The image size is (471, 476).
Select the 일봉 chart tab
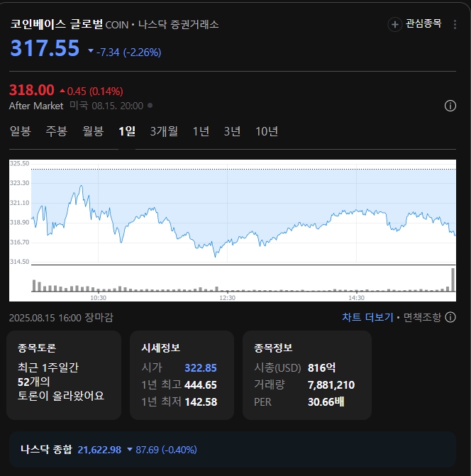pos(21,131)
